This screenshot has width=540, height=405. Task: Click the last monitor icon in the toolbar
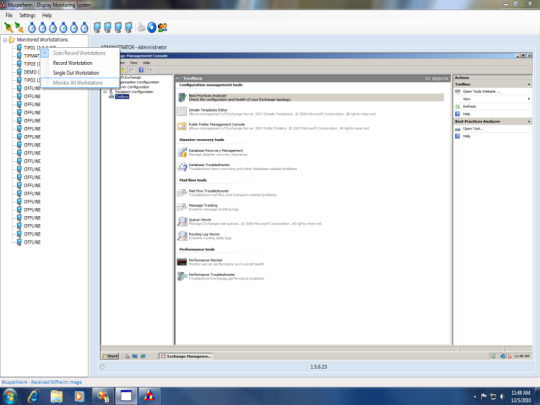[x=128, y=28]
